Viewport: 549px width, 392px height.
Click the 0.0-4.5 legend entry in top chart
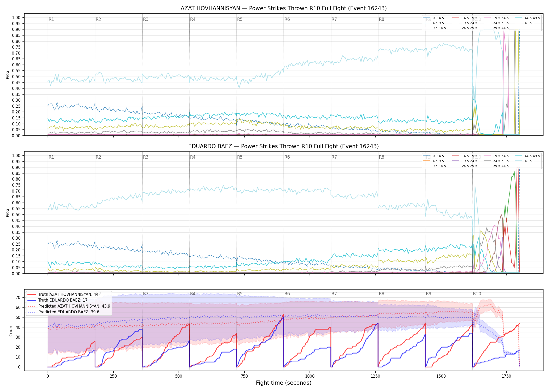pyautogui.click(x=433, y=18)
